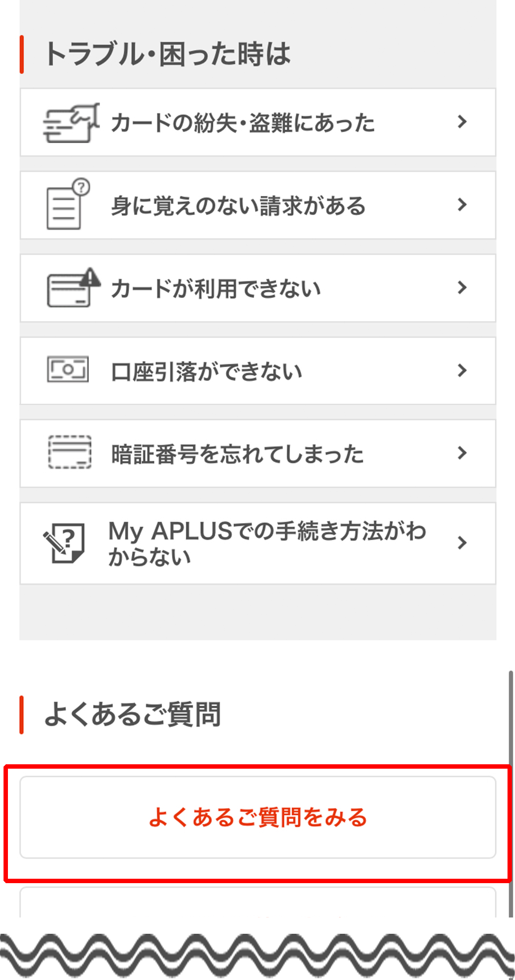
Task: Click the card warning triangle icon
Action: (73, 288)
